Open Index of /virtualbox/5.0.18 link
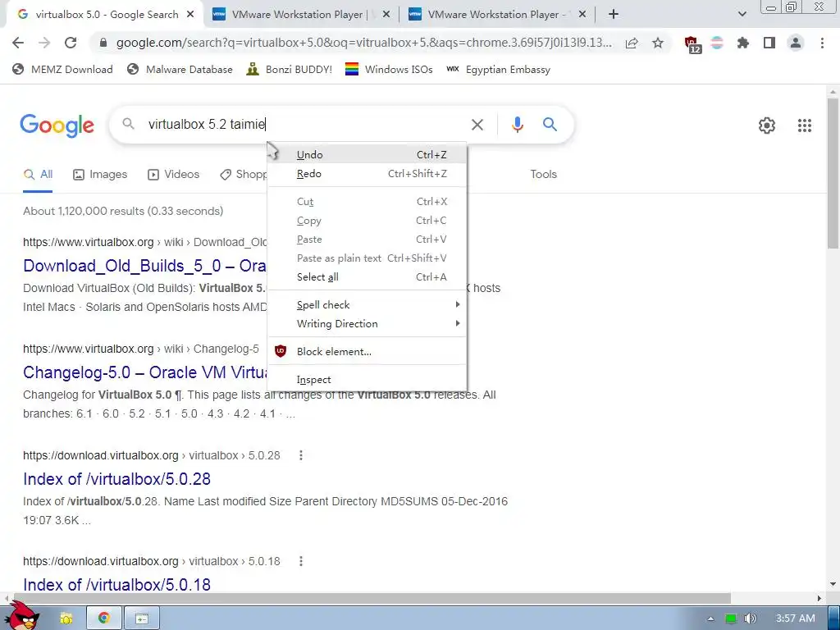This screenshot has height=630, width=840. (116, 584)
